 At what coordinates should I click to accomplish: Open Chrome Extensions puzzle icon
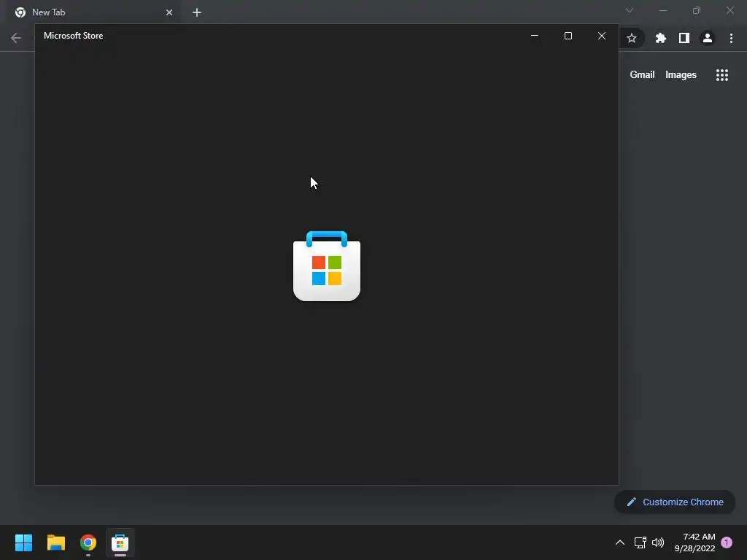(660, 38)
